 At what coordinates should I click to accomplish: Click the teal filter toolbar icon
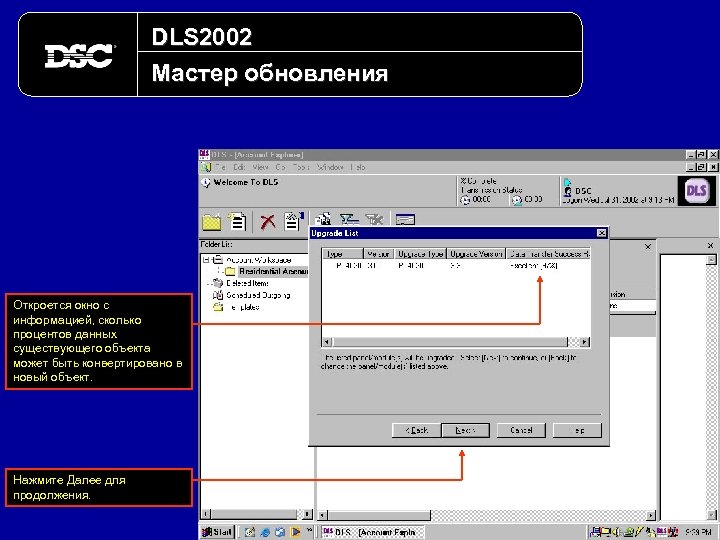click(349, 219)
